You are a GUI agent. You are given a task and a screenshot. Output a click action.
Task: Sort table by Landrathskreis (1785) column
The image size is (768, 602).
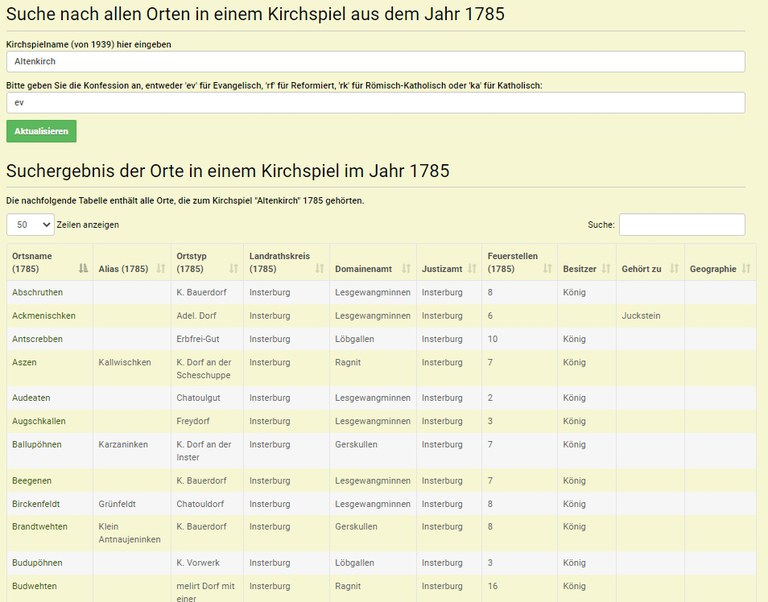pos(287,262)
